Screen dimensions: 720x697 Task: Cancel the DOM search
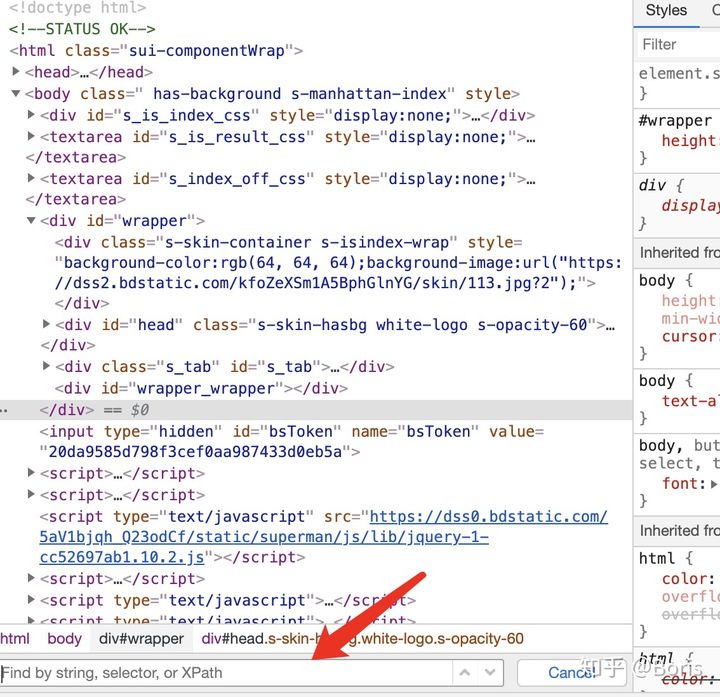pyautogui.click(x=572, y=673)
